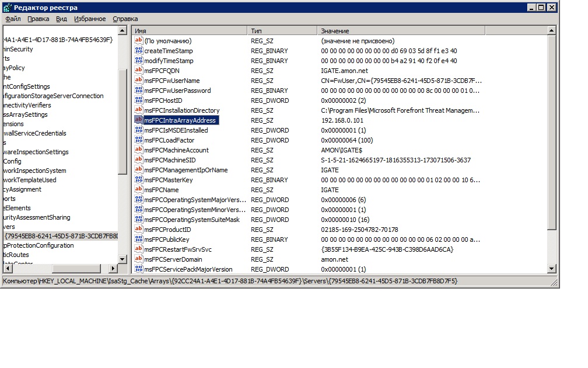
Task: Click the string icon next to msFPCFQDN
Action: pyautogui.click(x=139, y=70)
